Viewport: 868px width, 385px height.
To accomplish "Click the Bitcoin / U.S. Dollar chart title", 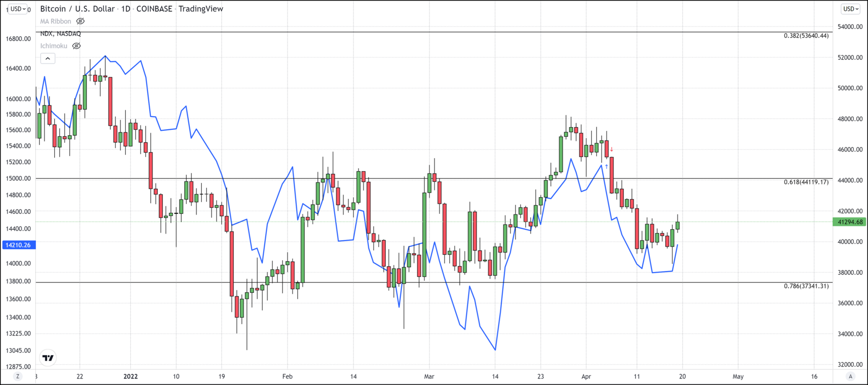I will pyautogui.click(x=78, y=9).
